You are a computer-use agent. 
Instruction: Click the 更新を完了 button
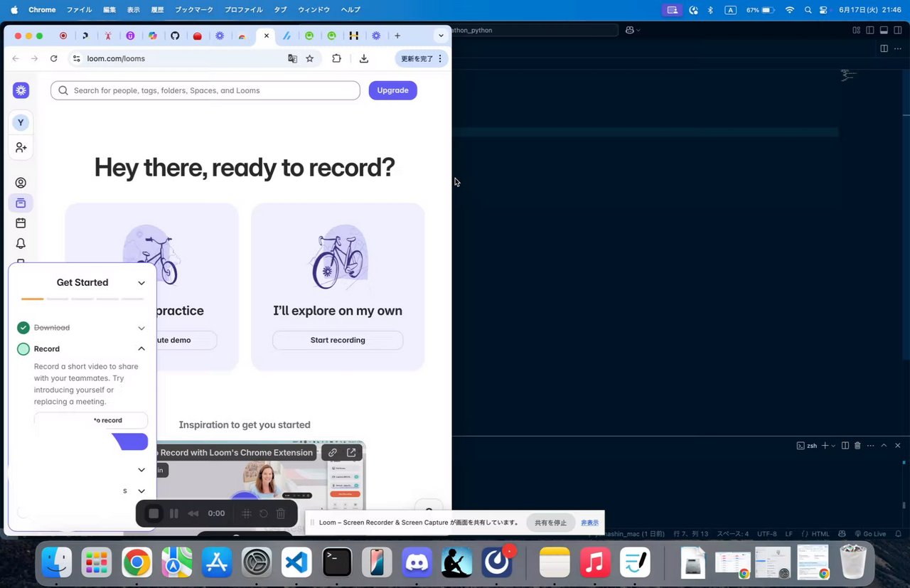(417, 58)
